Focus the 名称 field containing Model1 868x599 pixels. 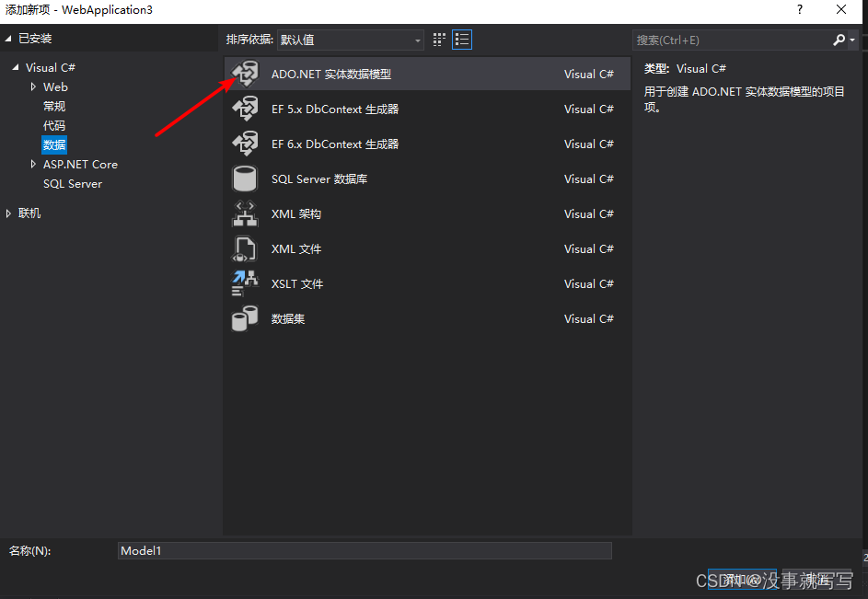[365, 550]
